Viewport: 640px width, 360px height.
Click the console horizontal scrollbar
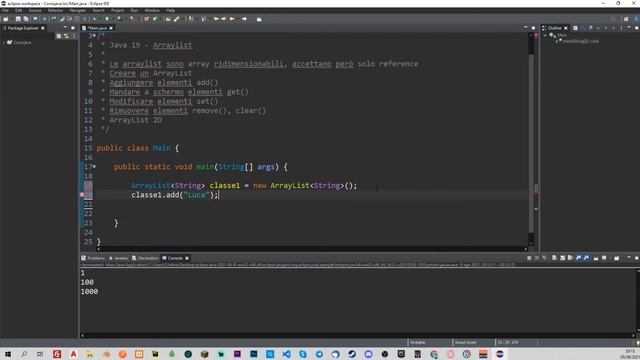click(358, 336)
